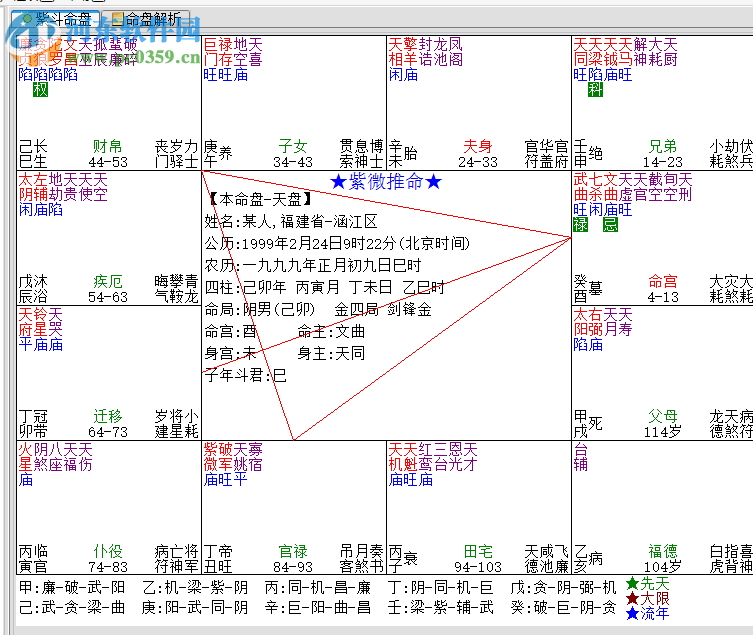Select the 父母 palace label

pyautogui.click(x=662, y=416)
